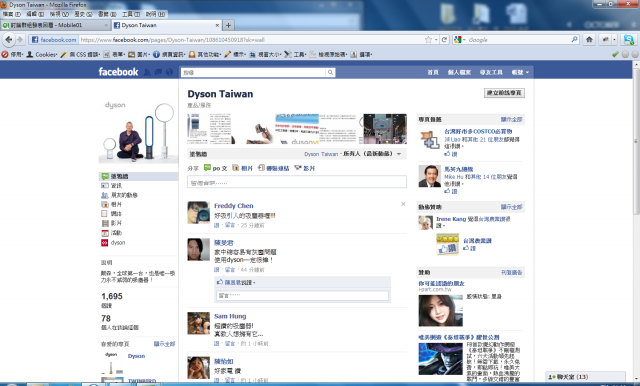Select the Dyson Taiwan browser tab
The height and width of the screenshot is (386, 640).
166,25
